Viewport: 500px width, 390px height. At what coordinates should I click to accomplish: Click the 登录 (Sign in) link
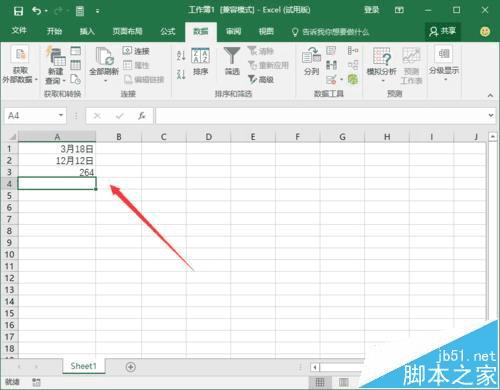[x=372, y=10]
